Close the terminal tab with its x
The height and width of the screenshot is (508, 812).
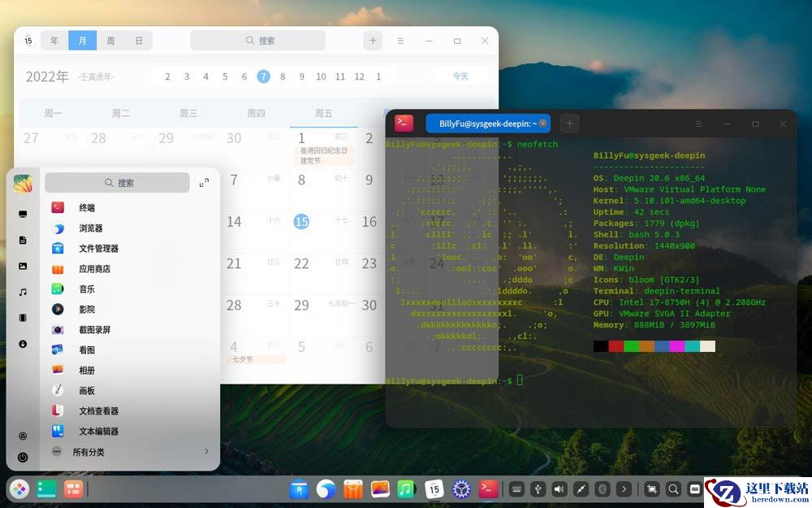pos(542,124)
